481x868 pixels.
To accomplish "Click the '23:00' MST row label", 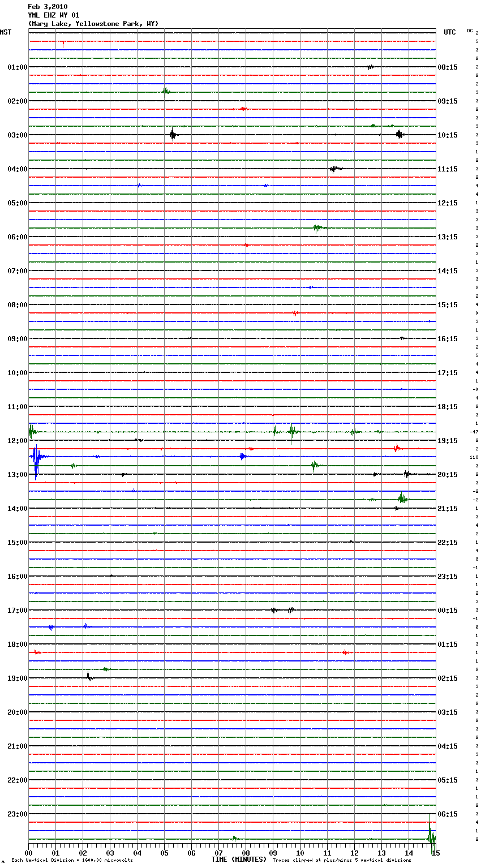I will pos(18,814).
